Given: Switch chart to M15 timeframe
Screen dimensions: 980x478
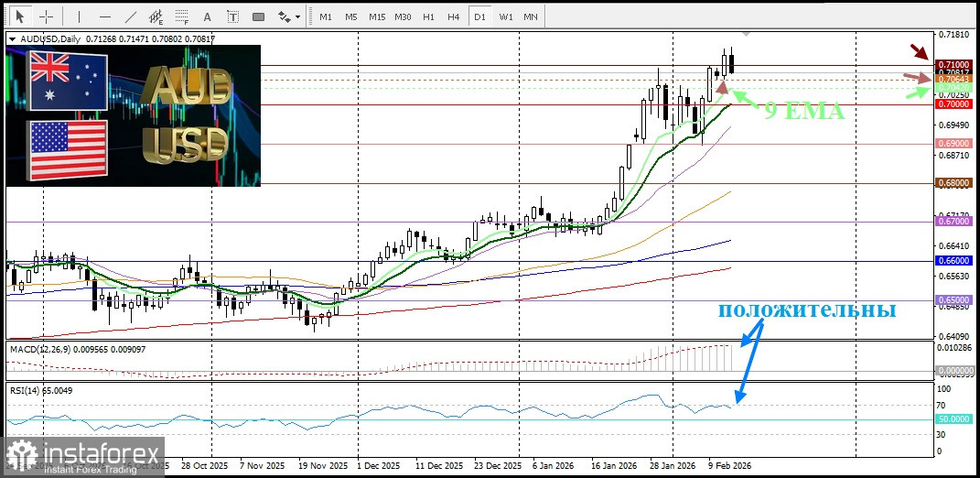Looking at the screenshot, I should click(x=377, y=16).
